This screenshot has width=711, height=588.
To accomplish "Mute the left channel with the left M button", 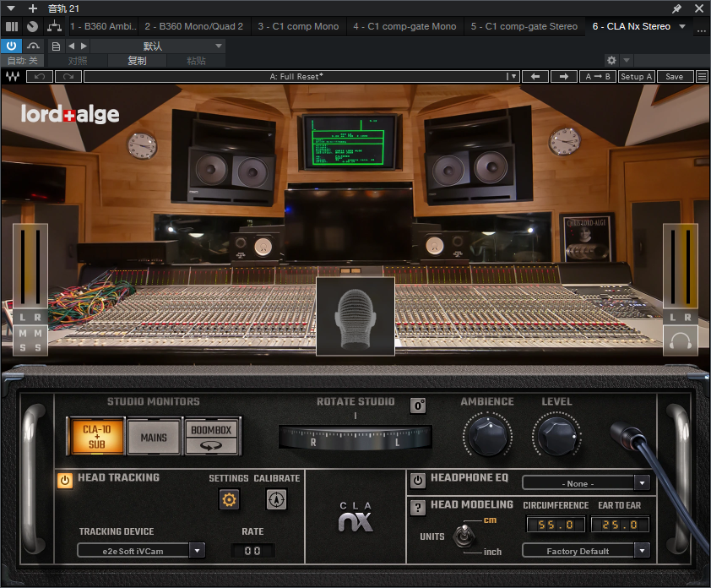I will tap(23, 334).
